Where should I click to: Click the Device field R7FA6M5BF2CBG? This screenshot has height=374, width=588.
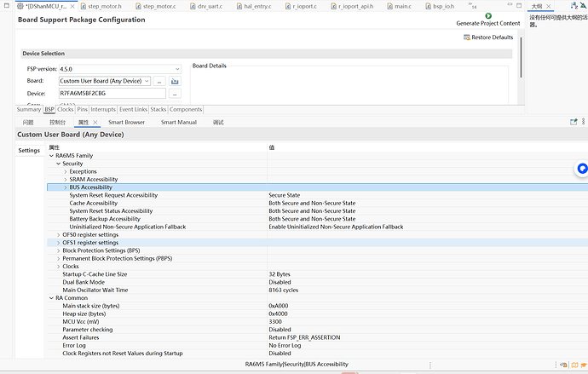tap(112, 94)
